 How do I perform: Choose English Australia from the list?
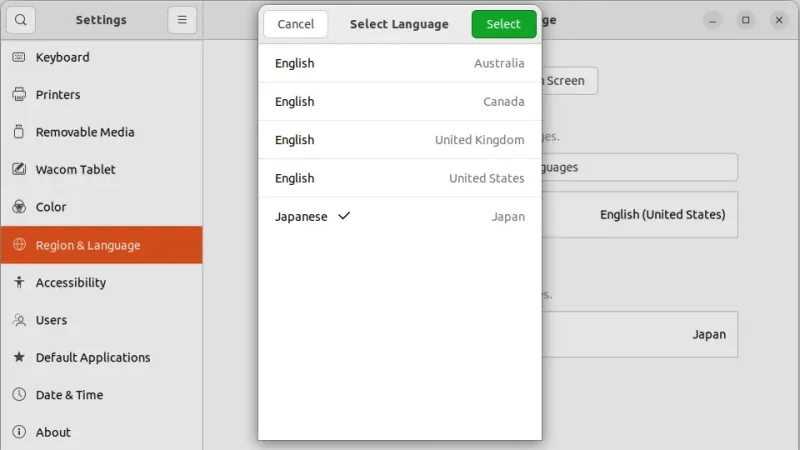[x=399, y=64]
